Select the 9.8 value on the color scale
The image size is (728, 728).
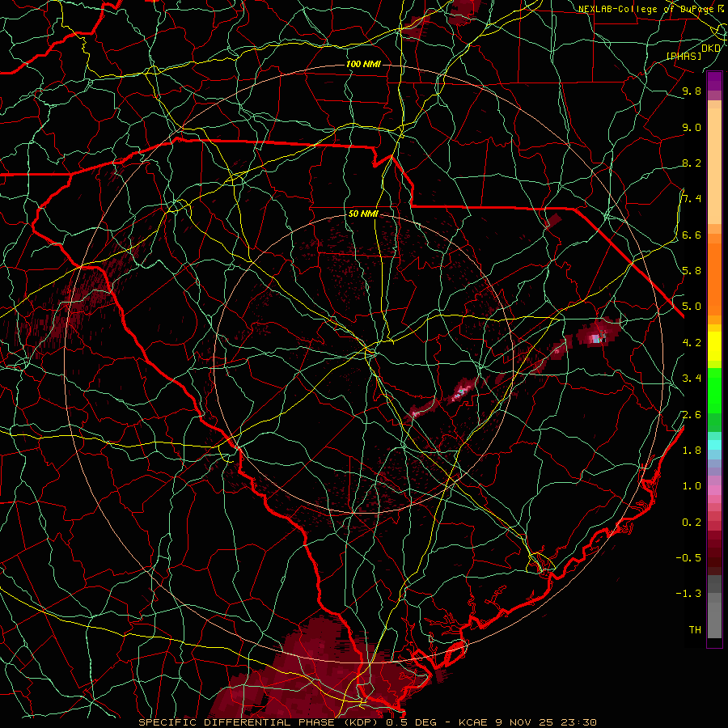pos(692,91)
